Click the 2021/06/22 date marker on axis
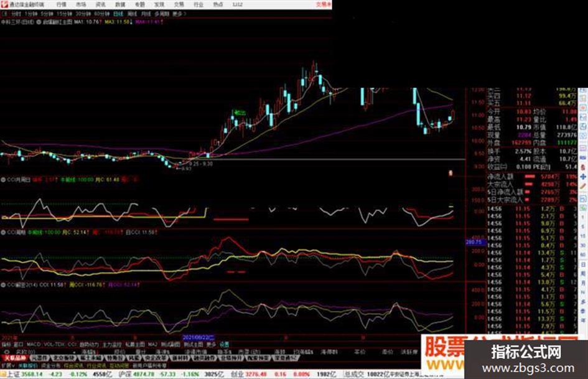 [x=198, y=337]
